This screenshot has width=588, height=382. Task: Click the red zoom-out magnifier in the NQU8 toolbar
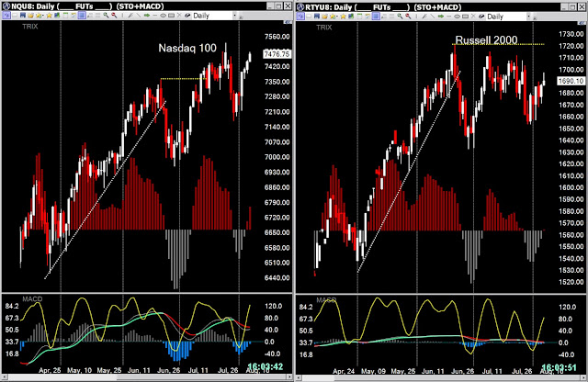[x=114, y=16]
